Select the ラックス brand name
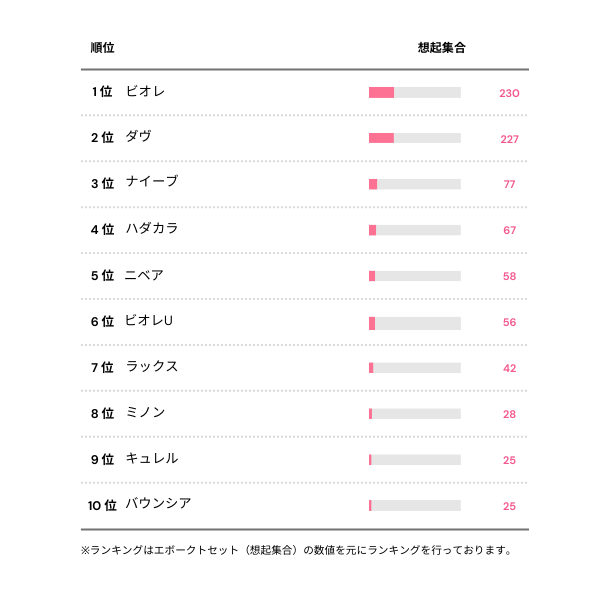 point(152,367)
